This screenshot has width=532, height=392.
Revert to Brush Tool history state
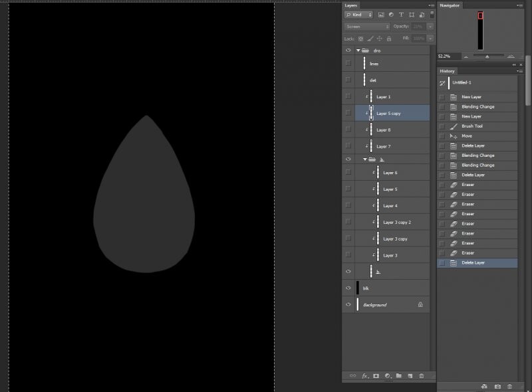pyautogui.click(x=472, y=126)
